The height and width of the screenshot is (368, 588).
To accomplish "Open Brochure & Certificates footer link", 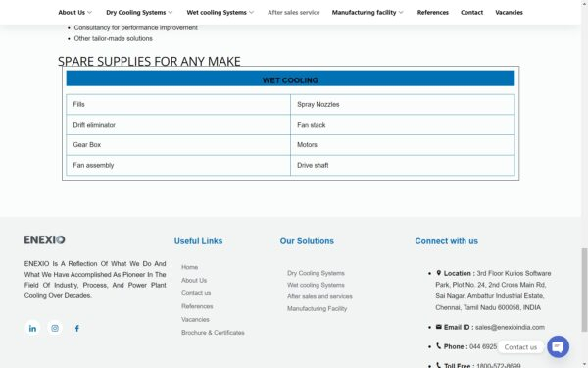I will 213,333.
